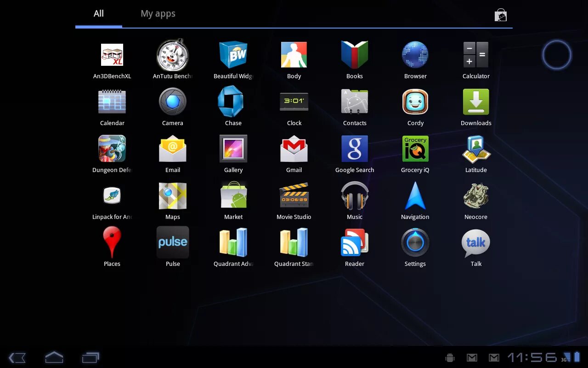Tap the system Home button
The width and height of the screenshot is (588, 368).
(54, 358)
